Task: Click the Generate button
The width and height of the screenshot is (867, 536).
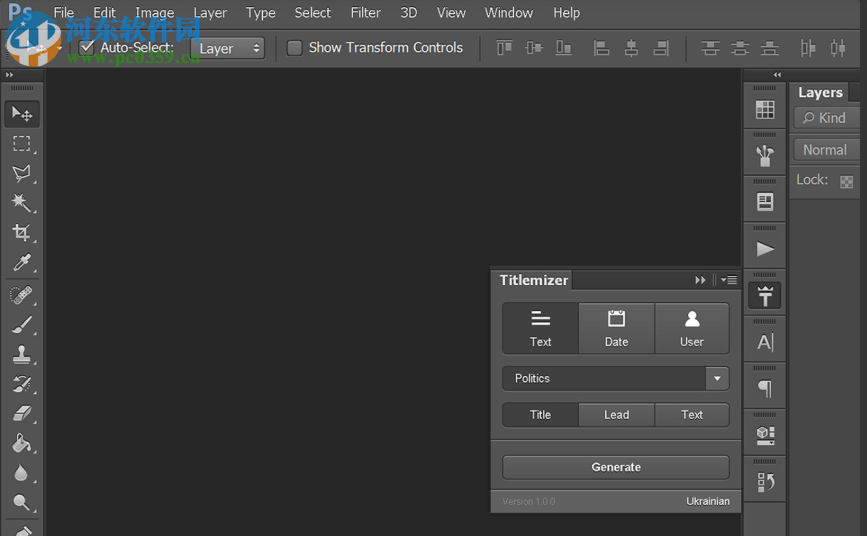Action: [x=615, y=467]
